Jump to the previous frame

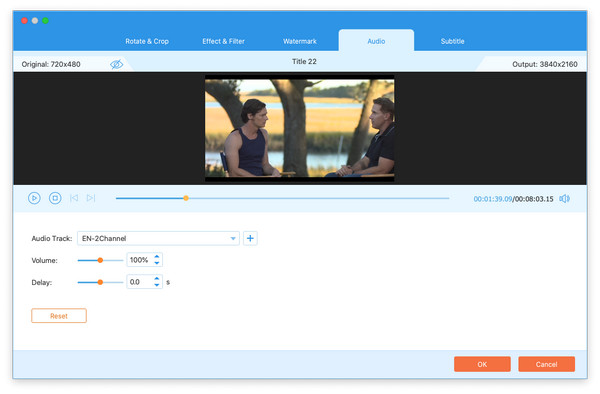click(x=74, y=198)
